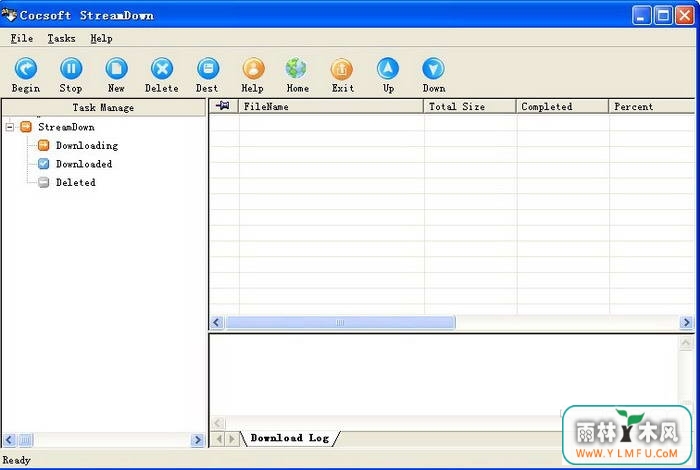Click the Exit toolbar icon

tap(342, 69)
